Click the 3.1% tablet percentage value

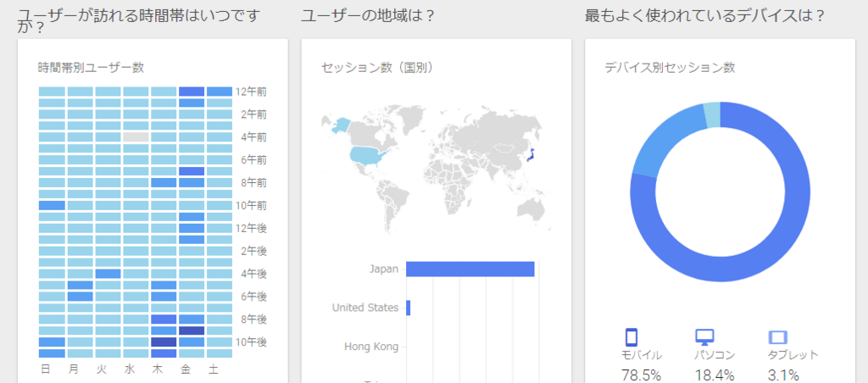pyautogui.click(x=783, y=375)
